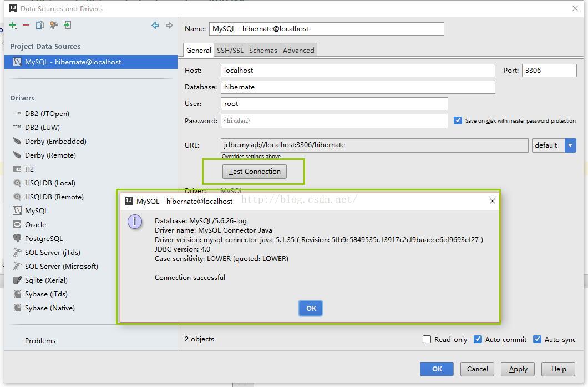
Task: Select the PostgreSQL driver
Action: [43, 238]
